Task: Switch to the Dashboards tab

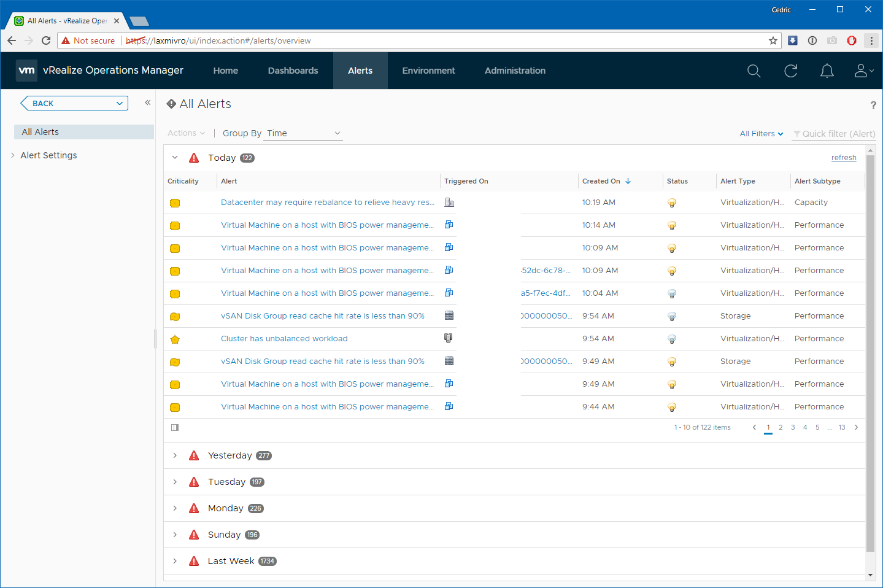Action: 293,71
